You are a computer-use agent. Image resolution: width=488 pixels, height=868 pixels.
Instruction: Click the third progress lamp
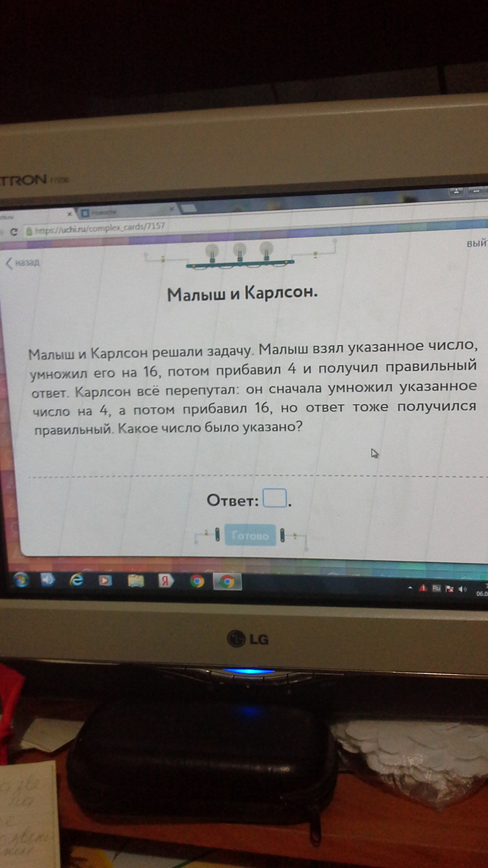[266, 250]
